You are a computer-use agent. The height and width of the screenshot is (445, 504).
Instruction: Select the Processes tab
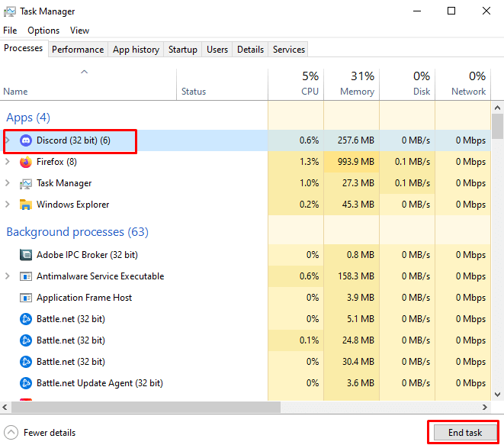[24, 48]
